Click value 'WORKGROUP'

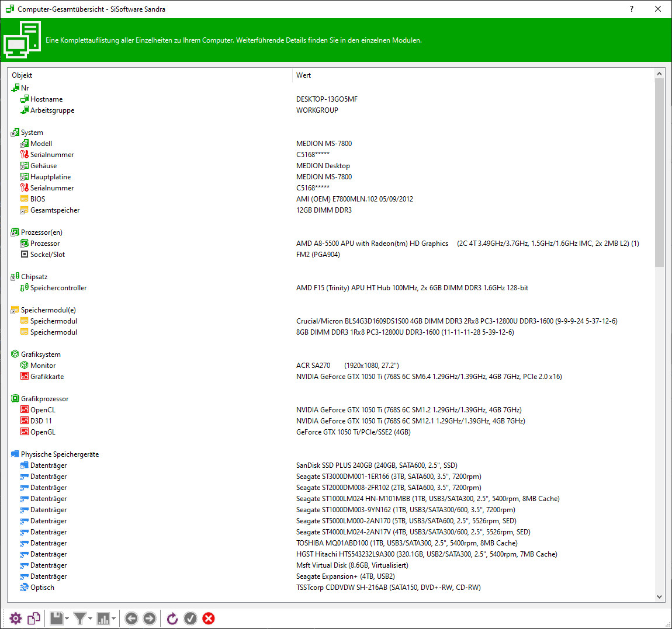(x=317, y=110)
